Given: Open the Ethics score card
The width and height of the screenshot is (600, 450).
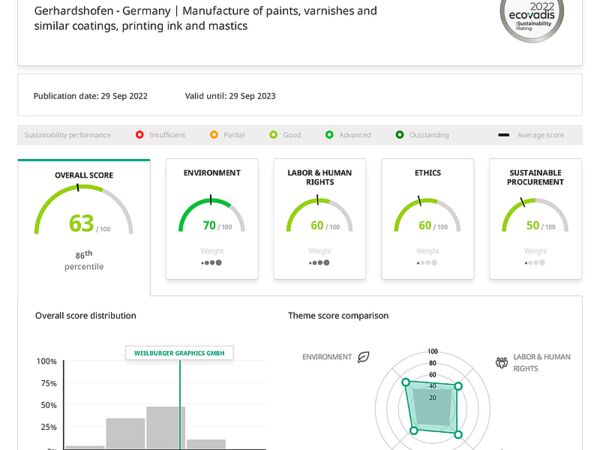Looking at the screenshot, I should (427, 219).
